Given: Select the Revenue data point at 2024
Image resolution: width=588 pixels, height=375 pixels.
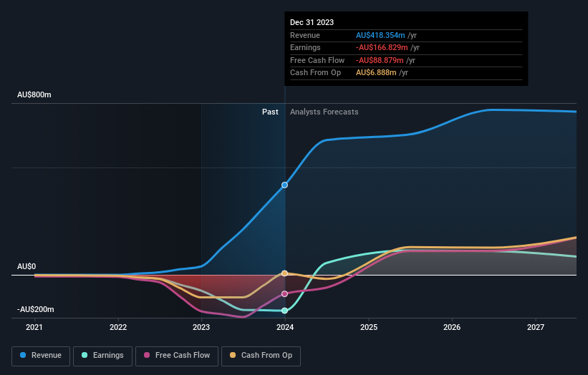Looking at the screenshot, I should (284, 185).
